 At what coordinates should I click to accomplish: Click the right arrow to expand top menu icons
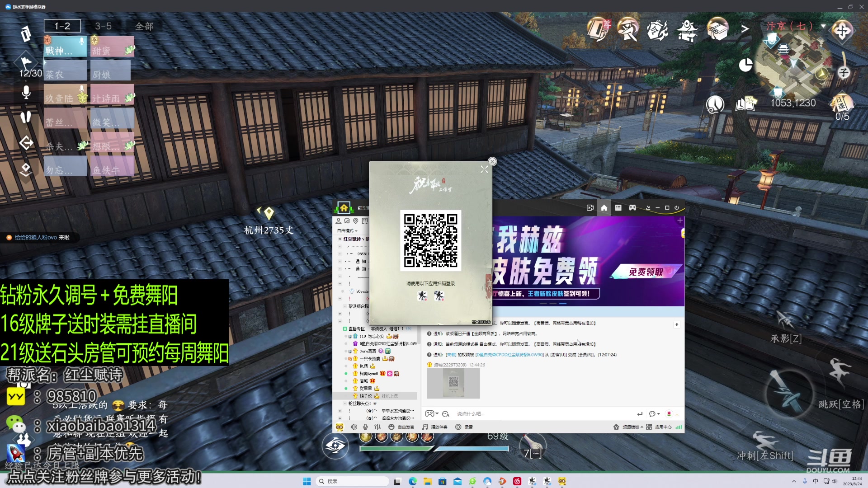point(745,29)
